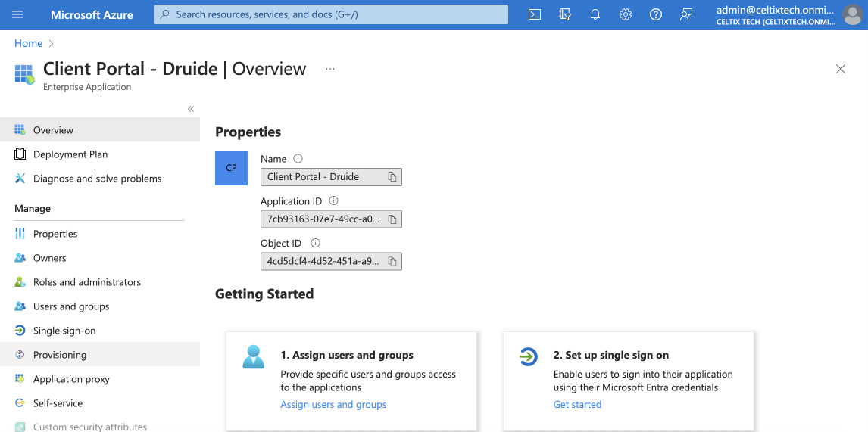This screenshot has width=868, height=432.
Task: Open Provisioning from the Manage menu
Action: pyautogui.click(x=60, y=355)
